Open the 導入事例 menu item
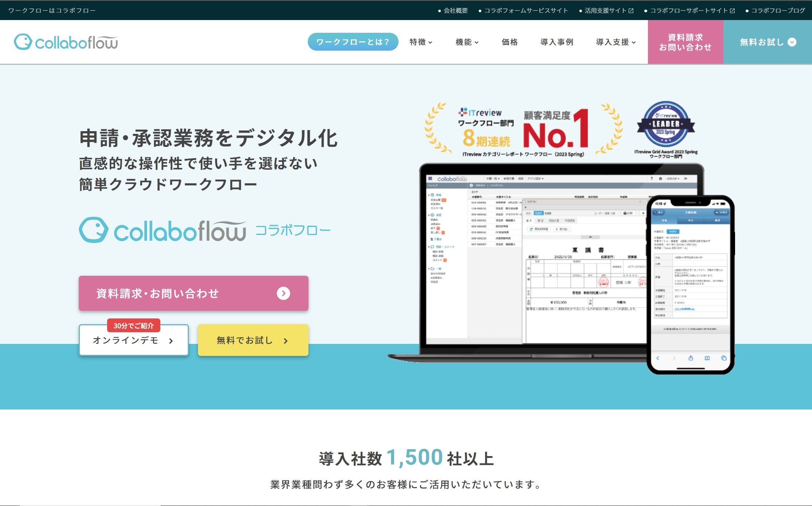Viewport: 812px width, 506px height. [557, 42]
